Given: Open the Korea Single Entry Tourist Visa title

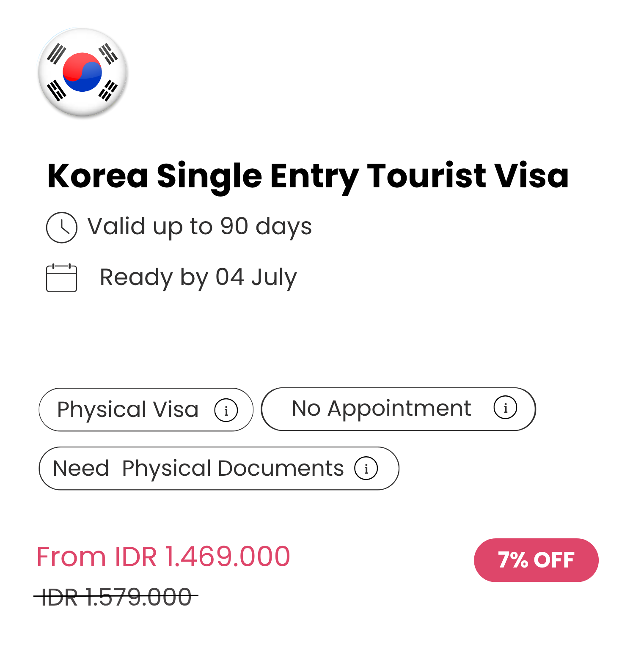Looking at the screenshot, I should [308, 176].
